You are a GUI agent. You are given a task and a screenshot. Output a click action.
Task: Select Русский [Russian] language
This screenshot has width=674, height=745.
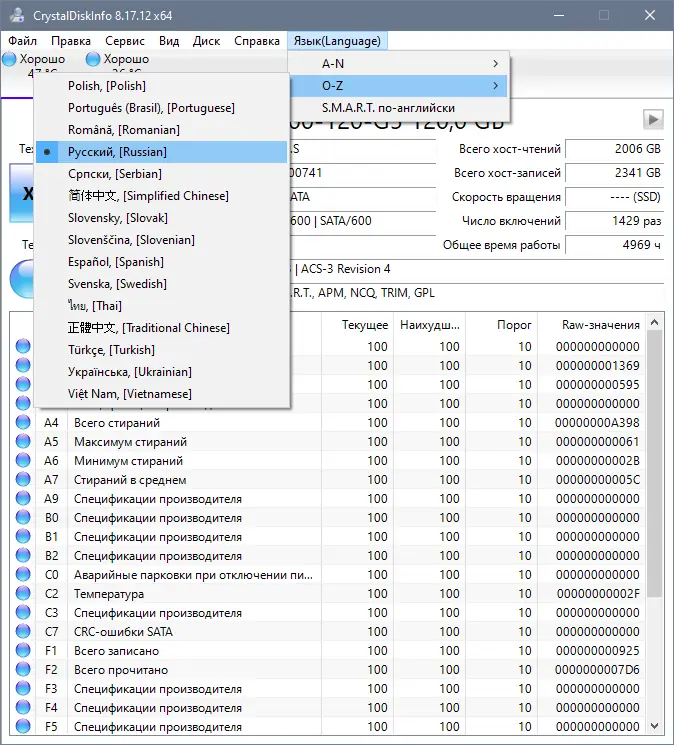[161, 152]
